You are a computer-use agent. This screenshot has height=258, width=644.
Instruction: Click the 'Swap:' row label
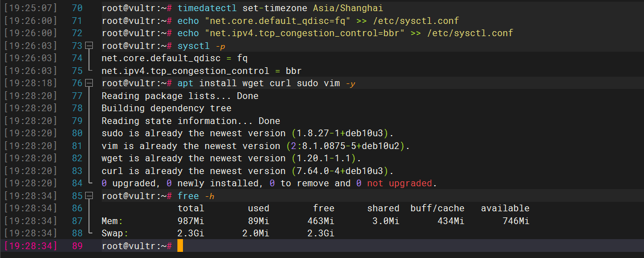pyautogui.click(x=115, y=234)
